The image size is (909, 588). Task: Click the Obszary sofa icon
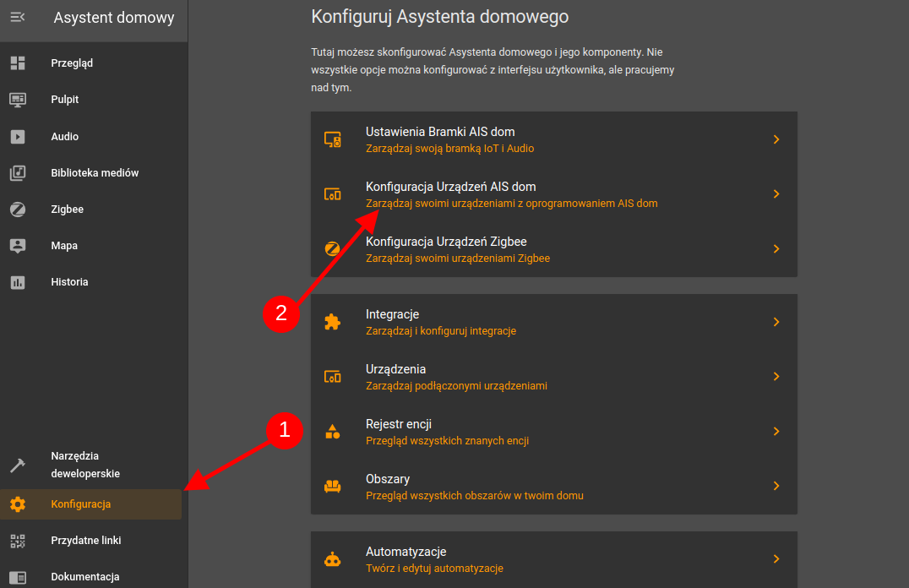point(332,486)
